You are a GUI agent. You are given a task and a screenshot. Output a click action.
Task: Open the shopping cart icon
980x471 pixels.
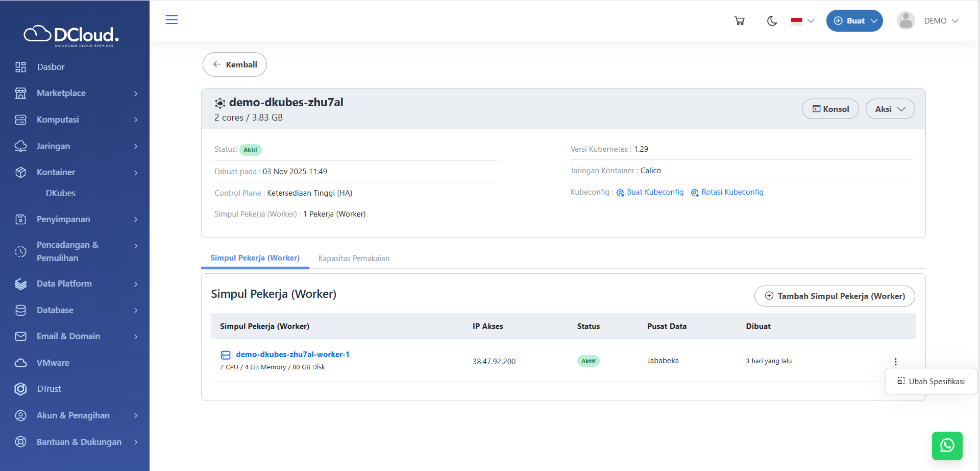point(739,21)
